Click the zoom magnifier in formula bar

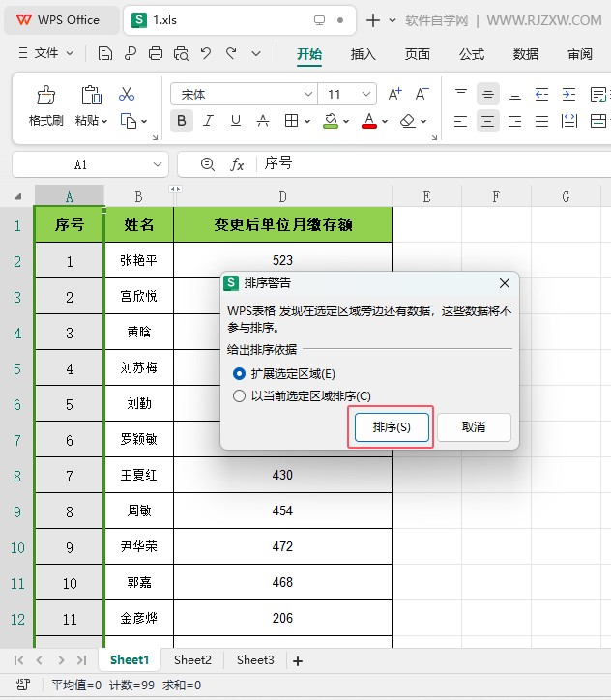(x=207, y=164)
